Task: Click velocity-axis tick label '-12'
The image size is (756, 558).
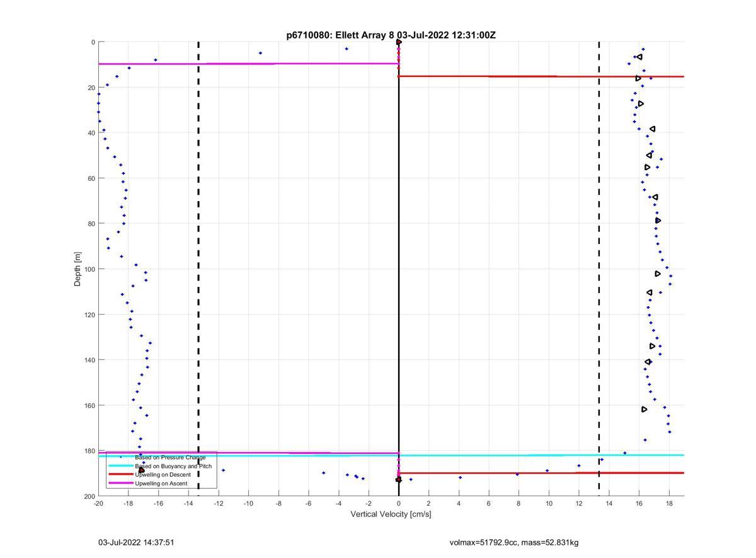Action: point(218,504)
